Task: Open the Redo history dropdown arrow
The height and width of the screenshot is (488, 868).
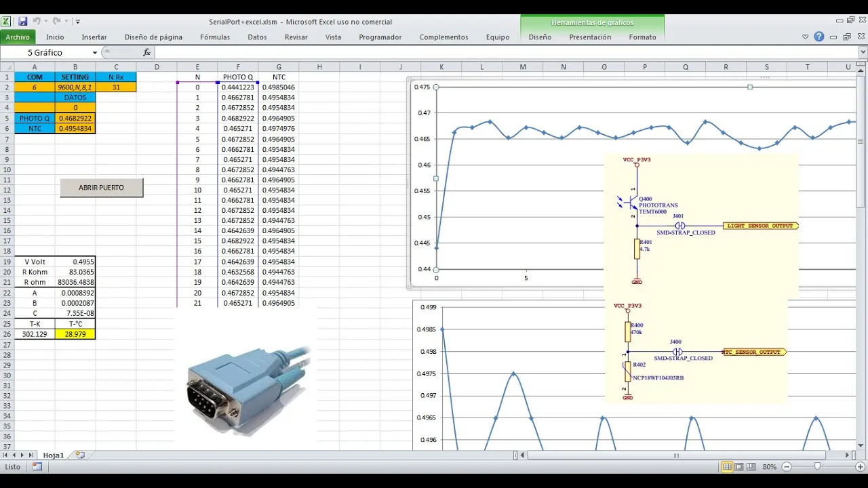Action: 65,22
